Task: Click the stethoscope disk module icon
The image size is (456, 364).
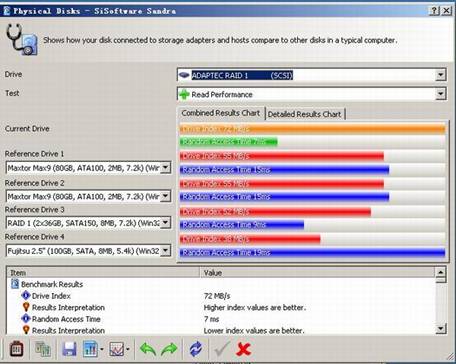Action: [22, 39]
